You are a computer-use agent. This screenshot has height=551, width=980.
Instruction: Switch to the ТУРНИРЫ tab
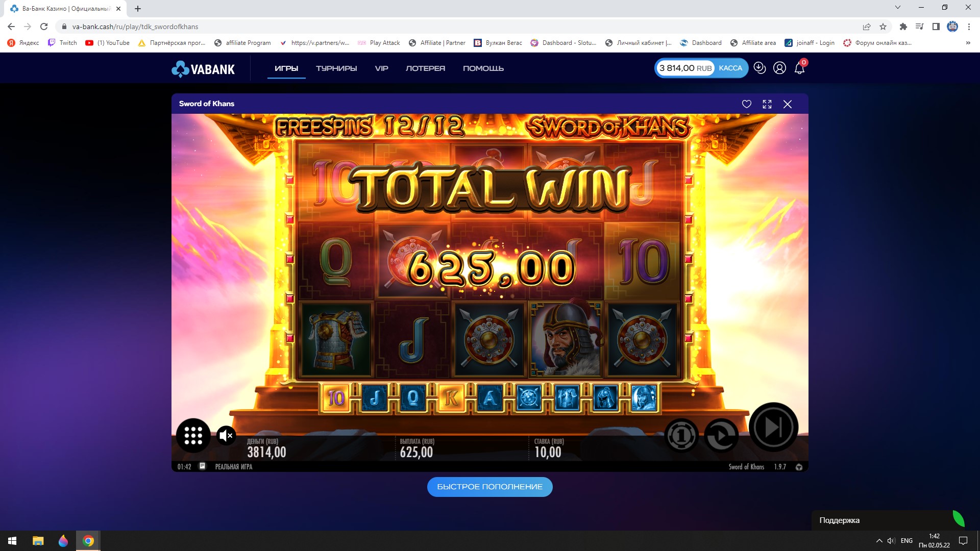coord(336,68)
